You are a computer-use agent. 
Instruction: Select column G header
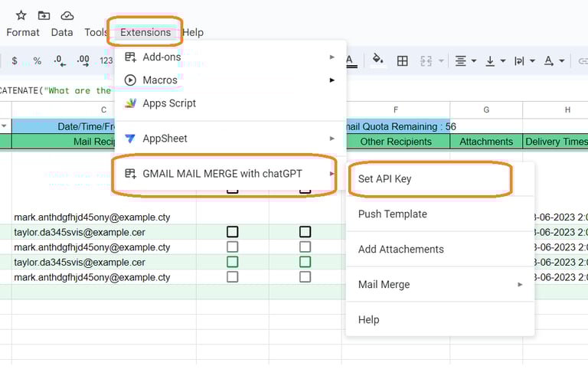(486, 110)
